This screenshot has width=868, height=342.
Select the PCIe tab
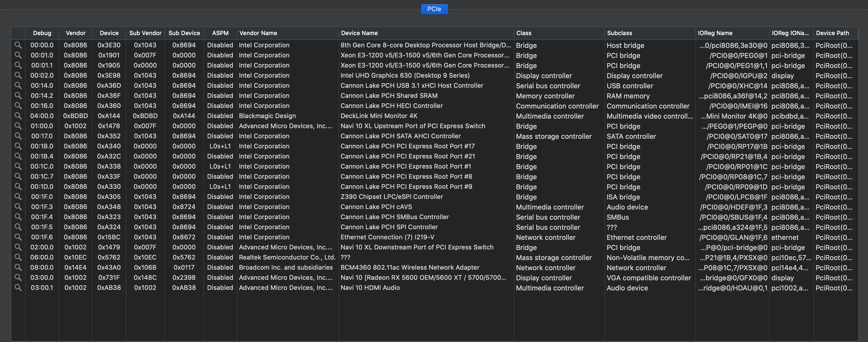[434, 9]
